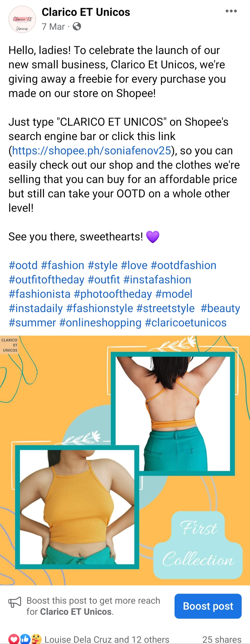The image size is (250, 644).
Task: Open the three-dot post options menu
Action: tap(231, 11)
